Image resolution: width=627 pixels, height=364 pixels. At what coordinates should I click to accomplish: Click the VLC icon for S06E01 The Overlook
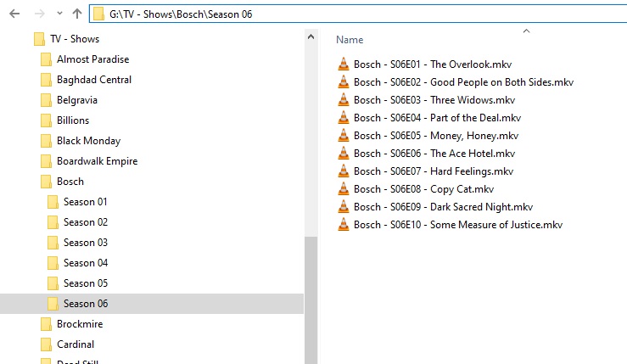click(343, 64)
